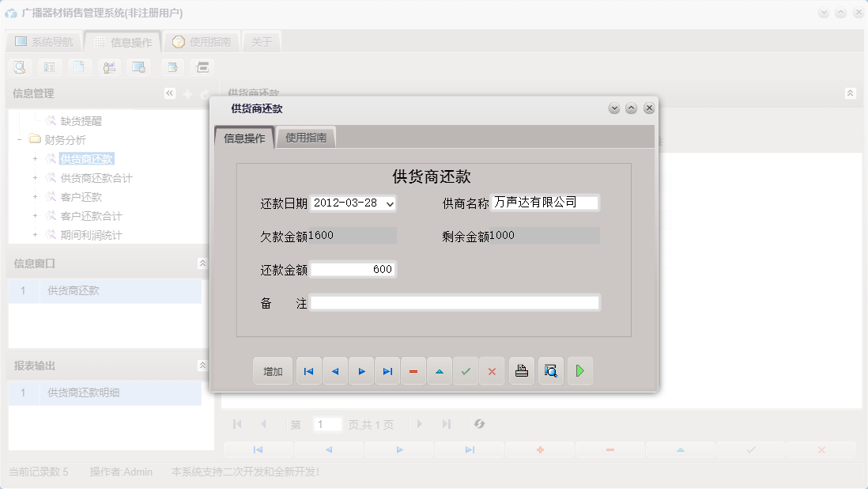Collapse the 信息管理 panel with the « chevron
The image size is (868, 489).
pyautogui.click(x=168, y=93)
